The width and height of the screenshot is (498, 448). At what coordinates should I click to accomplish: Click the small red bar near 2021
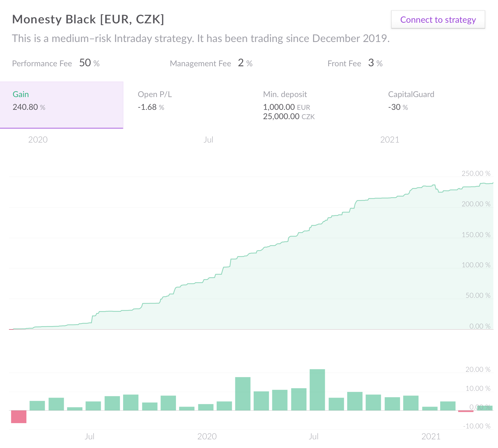466,411
